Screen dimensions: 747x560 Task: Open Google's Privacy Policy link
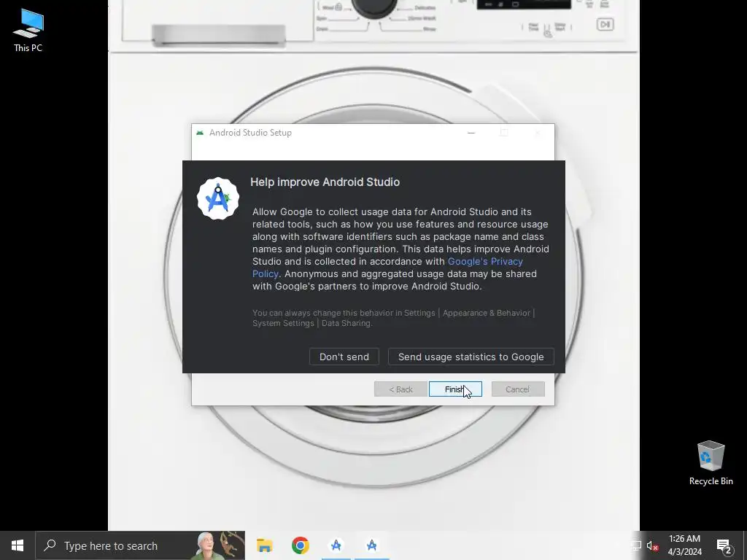pos(485,262)
